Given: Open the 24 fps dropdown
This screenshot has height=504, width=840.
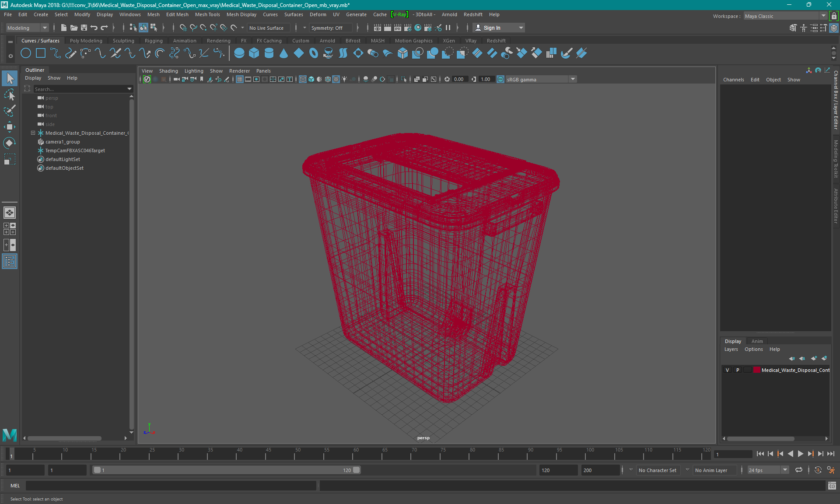Looking at the screenshot, I should click(x=767, y=470).
